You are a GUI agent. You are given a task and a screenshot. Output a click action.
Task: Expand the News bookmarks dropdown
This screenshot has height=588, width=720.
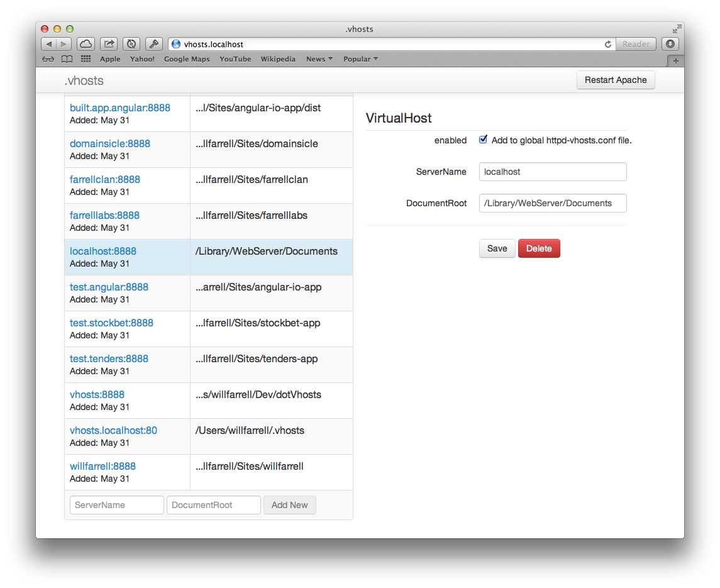coord(319,59)
